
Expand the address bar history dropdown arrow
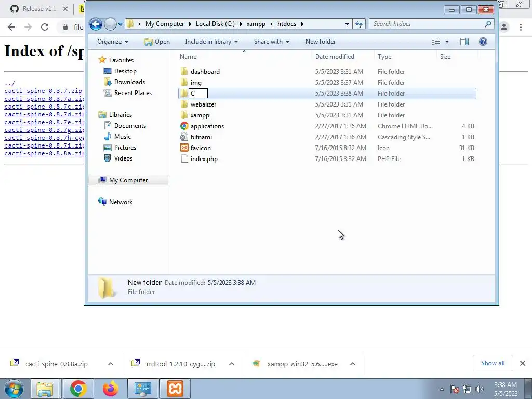click(x=347, y=24)
